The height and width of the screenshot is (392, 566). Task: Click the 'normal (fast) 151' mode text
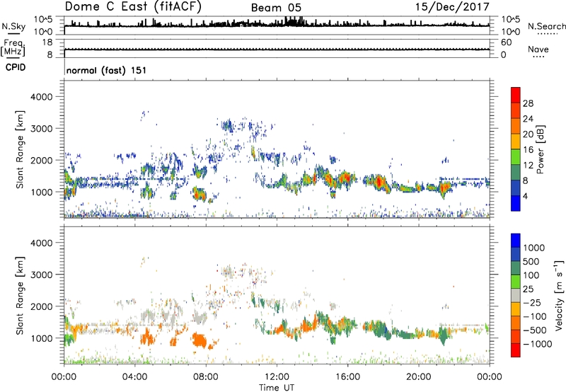pos(107,70)
